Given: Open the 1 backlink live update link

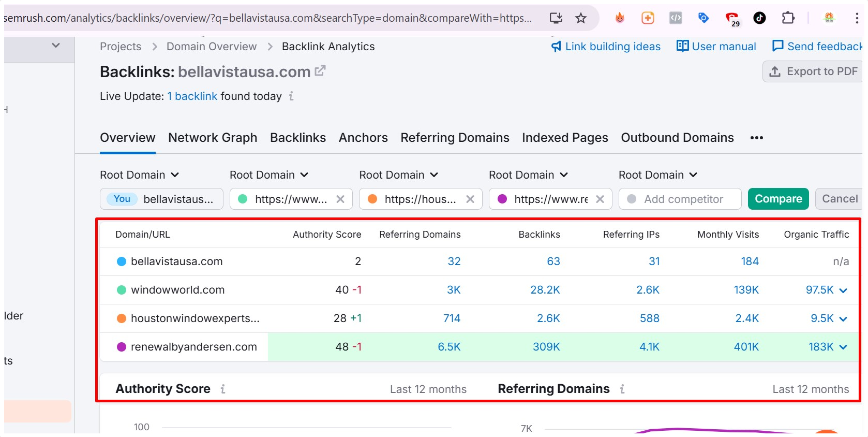Looking at the screenshot, I should coord(192,96).
